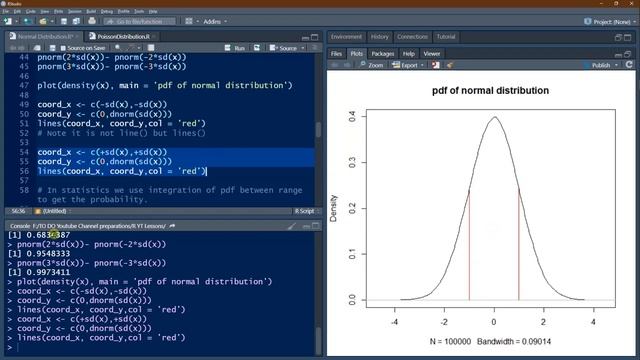
Task: Click the editor toolbar Save icon
Action: point(52,48)
